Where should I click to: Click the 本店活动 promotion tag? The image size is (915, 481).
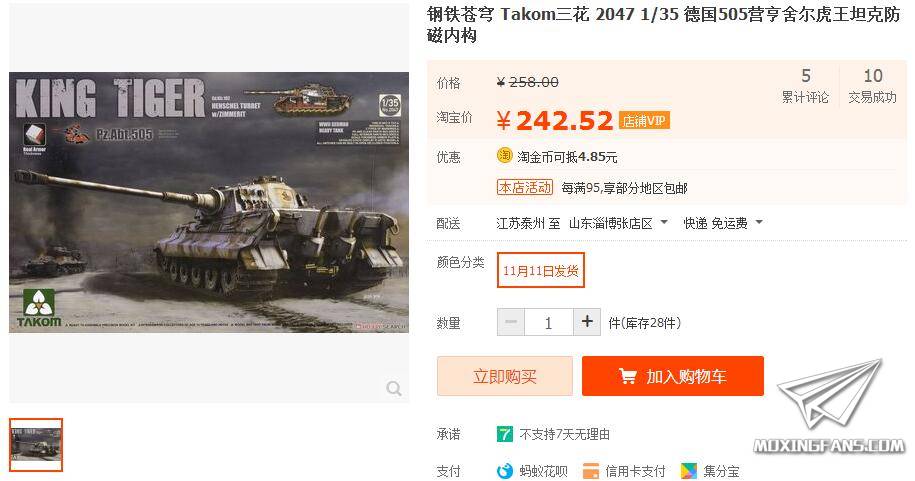(525, 187)
